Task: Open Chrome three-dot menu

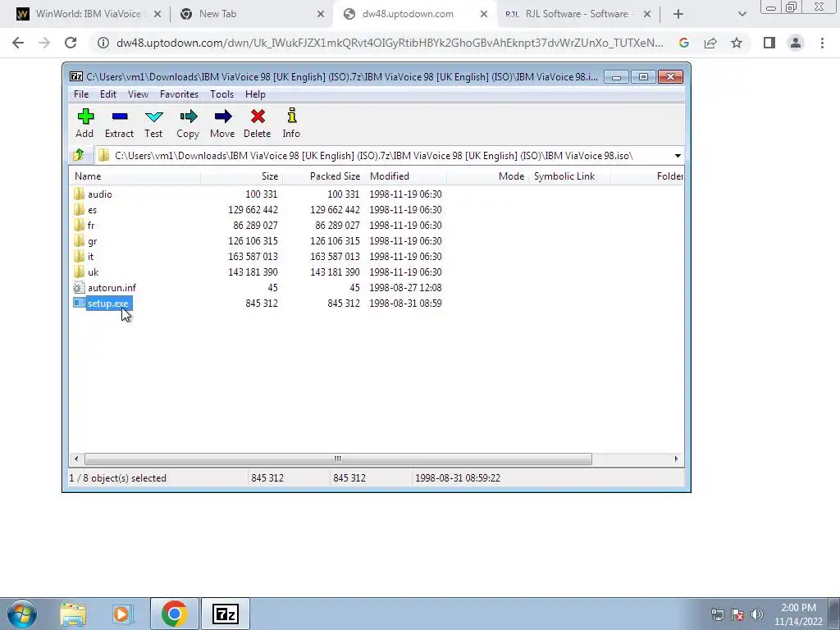Action: click(x=822, y=43)
